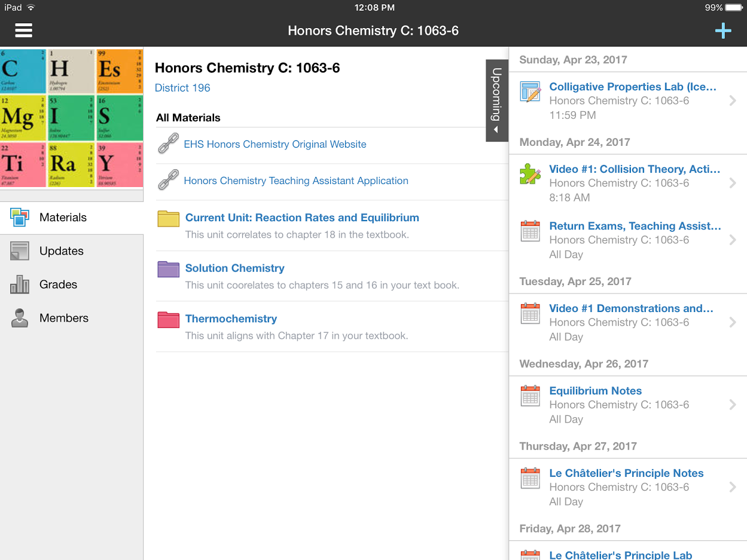Expand Le Châtelier's Principle Notes chevron
747x560 pixels.
point(733,487)
